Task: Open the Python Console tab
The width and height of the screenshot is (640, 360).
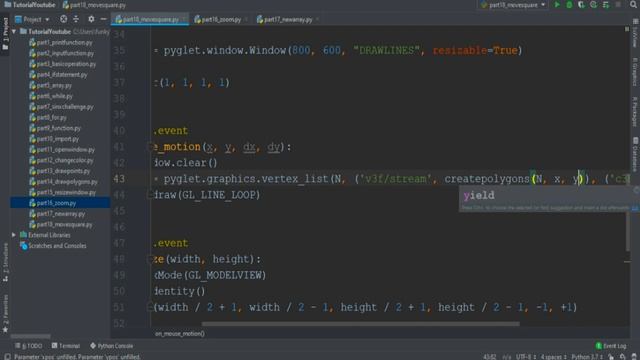Action: click(111, 346)
